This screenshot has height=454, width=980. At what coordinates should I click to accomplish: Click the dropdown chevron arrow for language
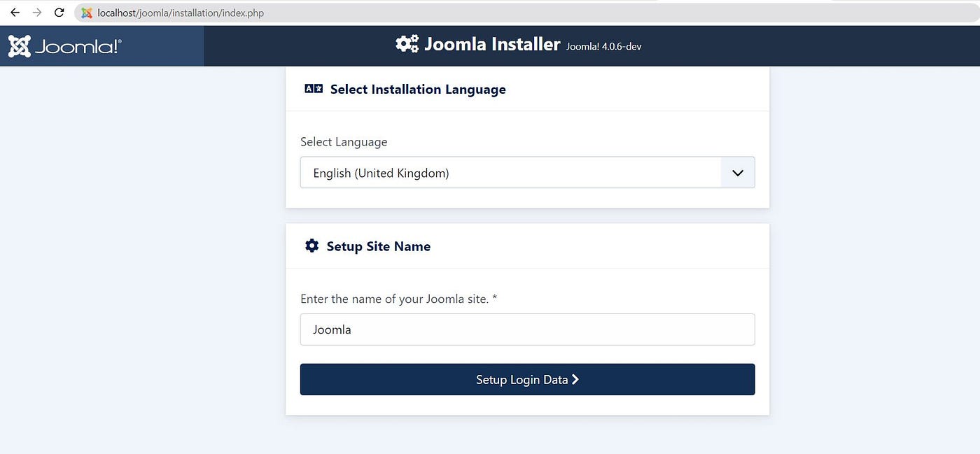coord(738,172)
